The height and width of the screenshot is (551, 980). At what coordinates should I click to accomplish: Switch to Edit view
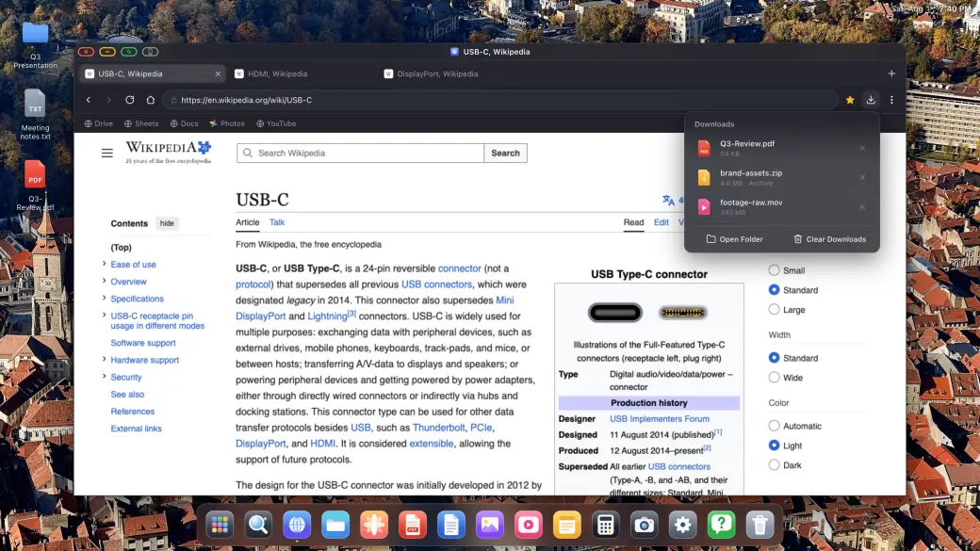point(661,222)
